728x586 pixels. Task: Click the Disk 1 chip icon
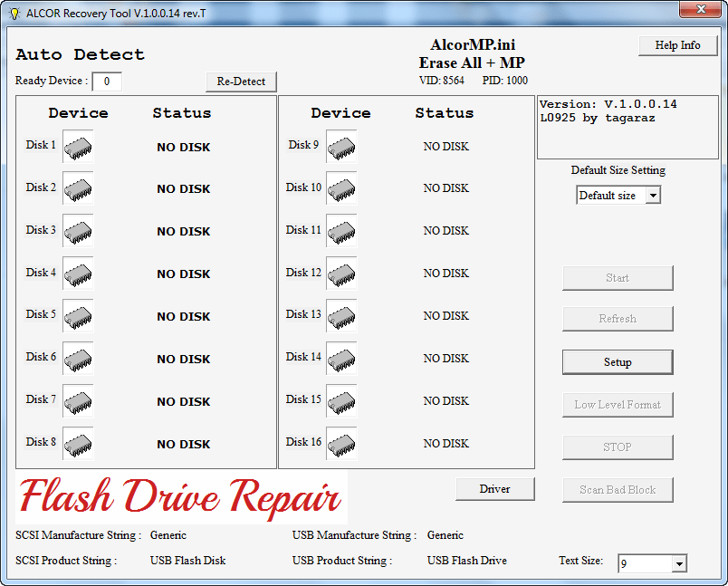pos(77,145)
